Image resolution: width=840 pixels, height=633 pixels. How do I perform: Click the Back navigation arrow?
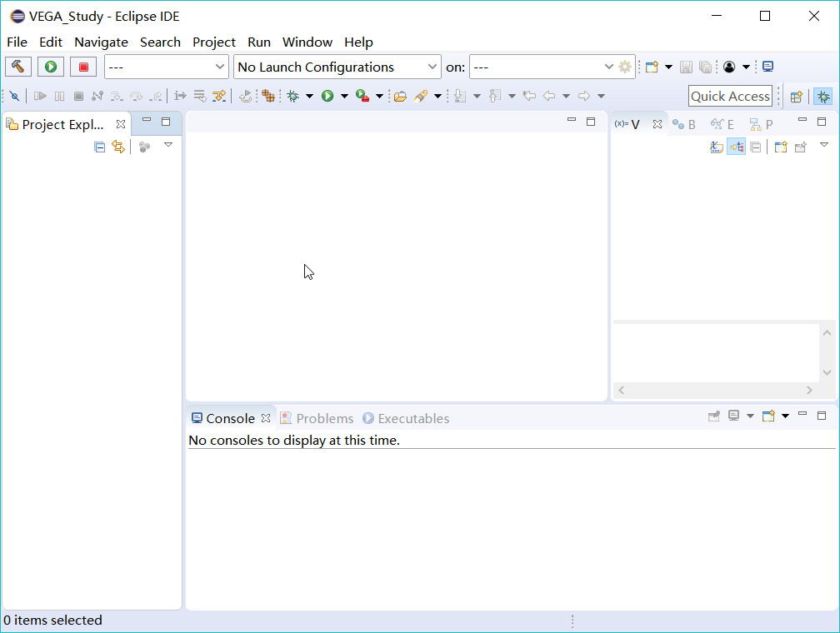(548, 96)
